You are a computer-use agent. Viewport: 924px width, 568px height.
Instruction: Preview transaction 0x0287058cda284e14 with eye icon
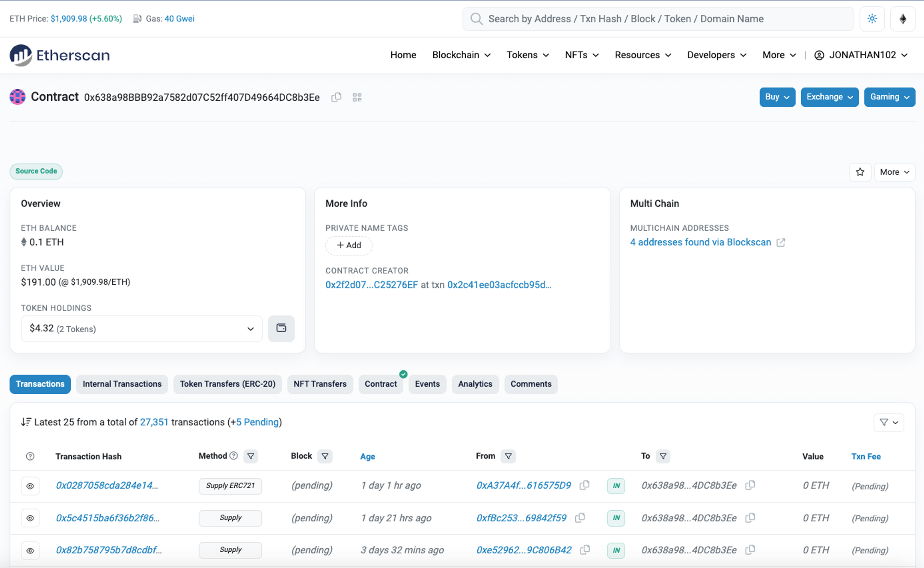click(x=30, y=486)
